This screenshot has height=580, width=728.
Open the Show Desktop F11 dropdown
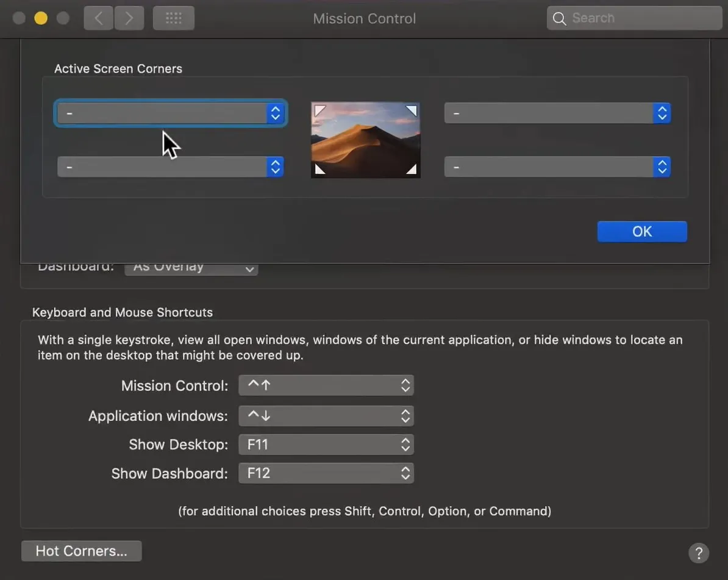click(326, 445)
